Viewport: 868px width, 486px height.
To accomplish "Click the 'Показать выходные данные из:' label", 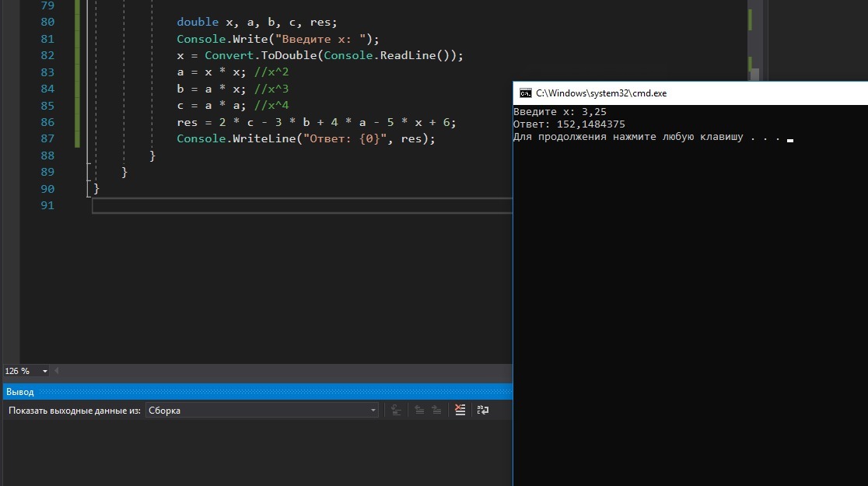I will [74, 410].
